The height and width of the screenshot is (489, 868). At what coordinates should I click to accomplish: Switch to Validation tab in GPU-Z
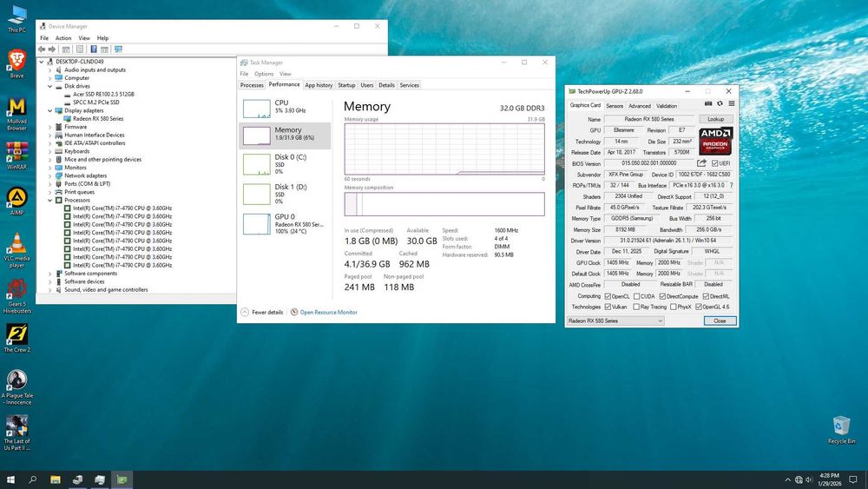[667, 106]
